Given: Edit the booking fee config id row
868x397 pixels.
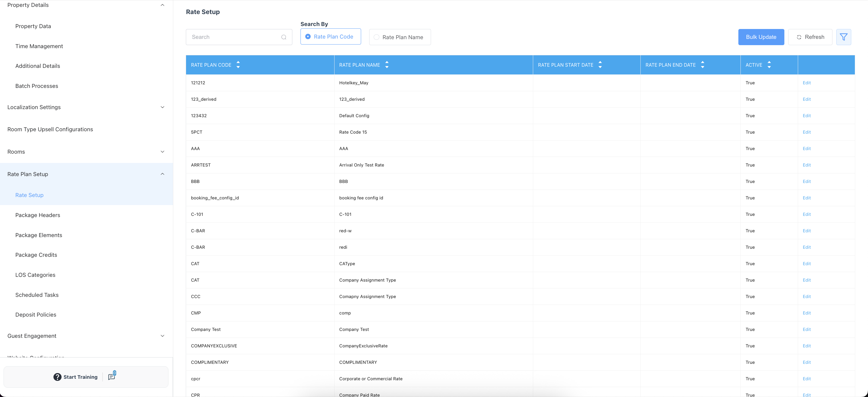Looking at the screenshot, I should (806, 198).
